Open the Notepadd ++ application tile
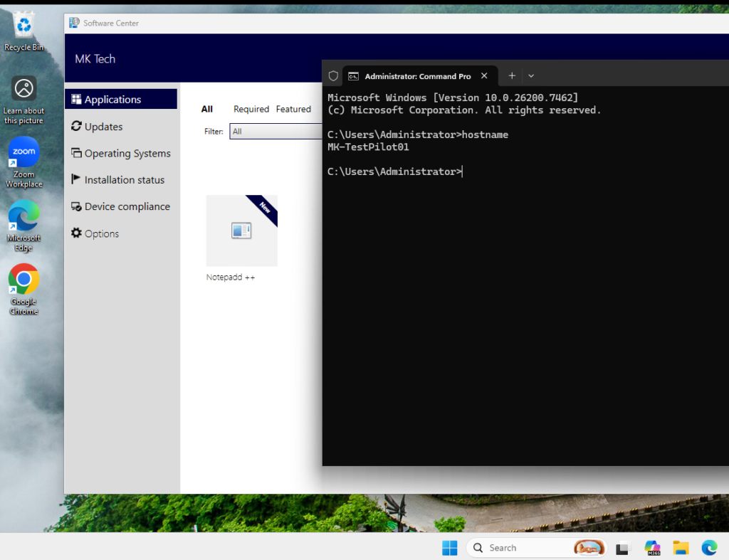Image resolution: width=729 pixels, height=560 pixels. [241, 231]
